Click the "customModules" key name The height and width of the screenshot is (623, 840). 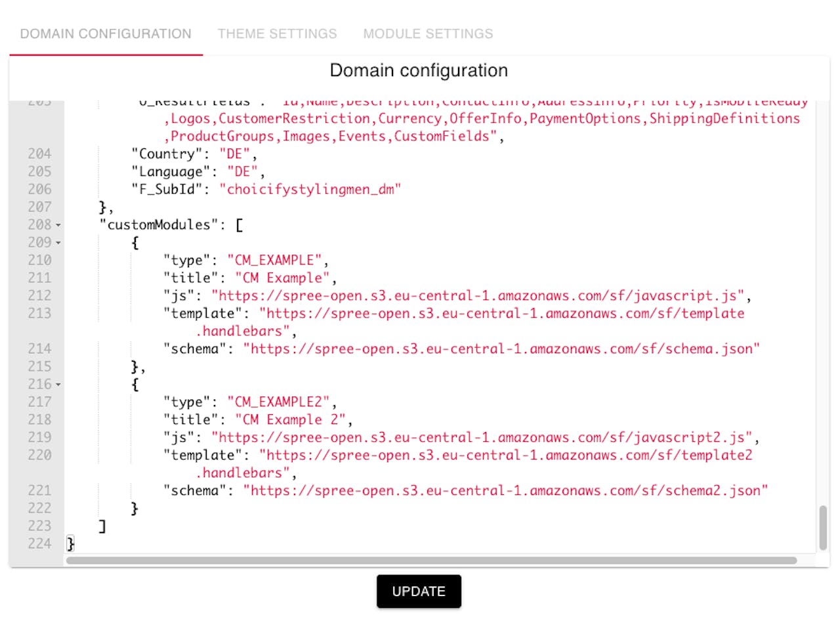[x=158, y=225]
